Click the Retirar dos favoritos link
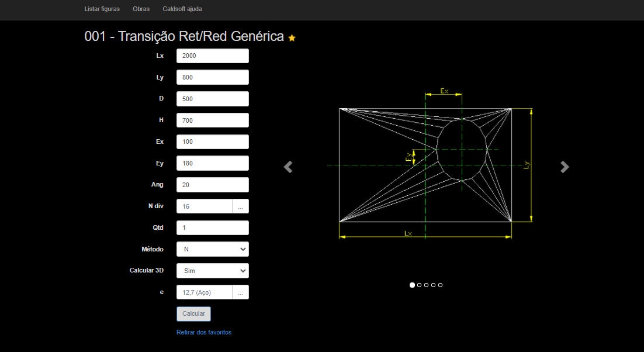Screen dimensions: 644x352 204,332
